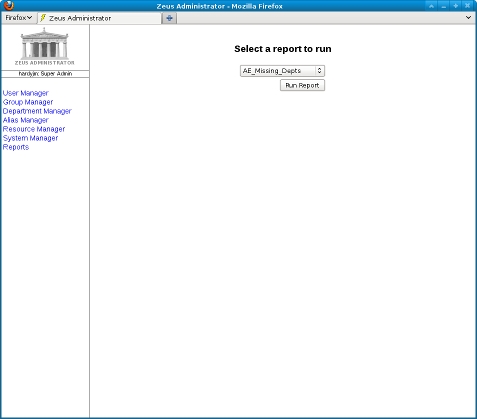Click the Run Report button

pyautogui.click(x=302, y=85)
